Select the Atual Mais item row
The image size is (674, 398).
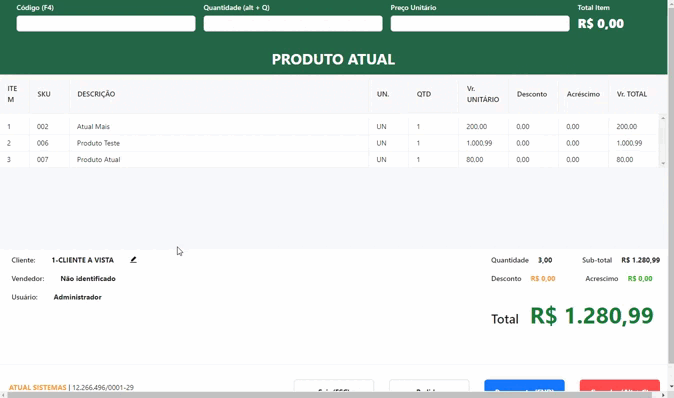(329, 127)
